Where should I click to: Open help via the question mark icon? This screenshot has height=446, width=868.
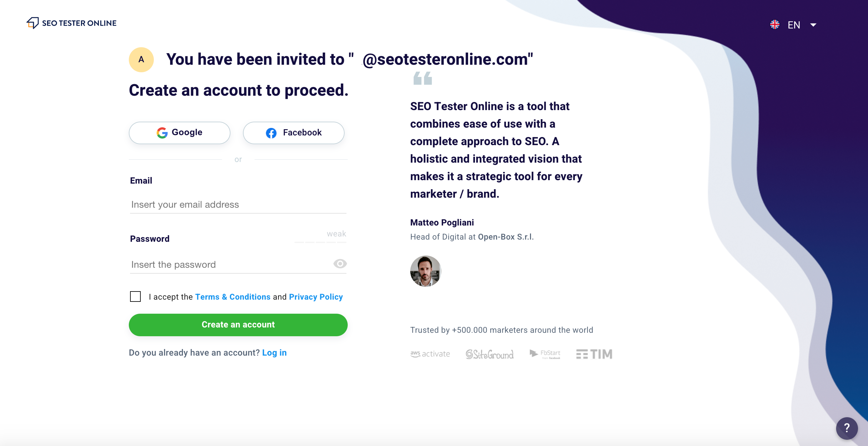[x=846, y=428]
